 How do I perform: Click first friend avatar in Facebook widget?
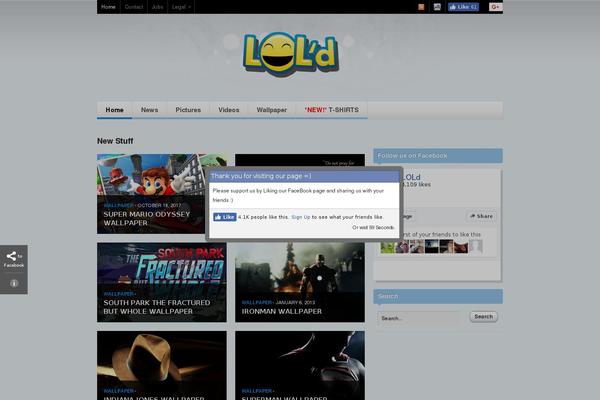point(387,246)
